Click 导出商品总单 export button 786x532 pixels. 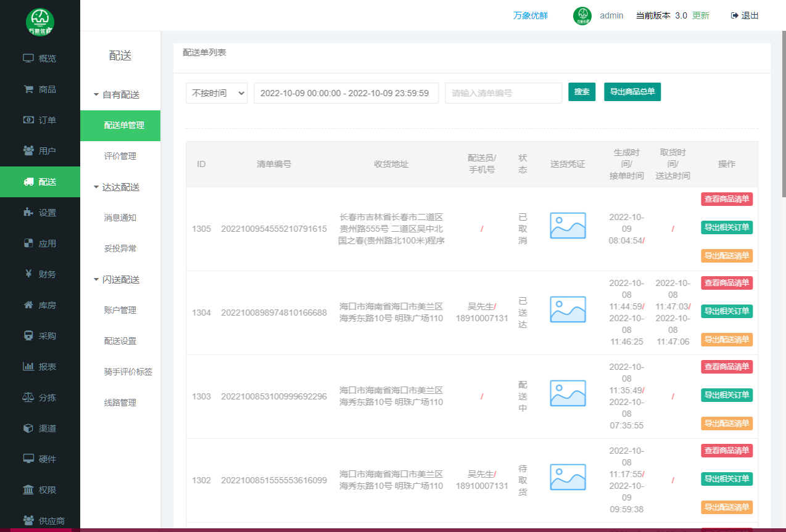click(x=632, y=92)
